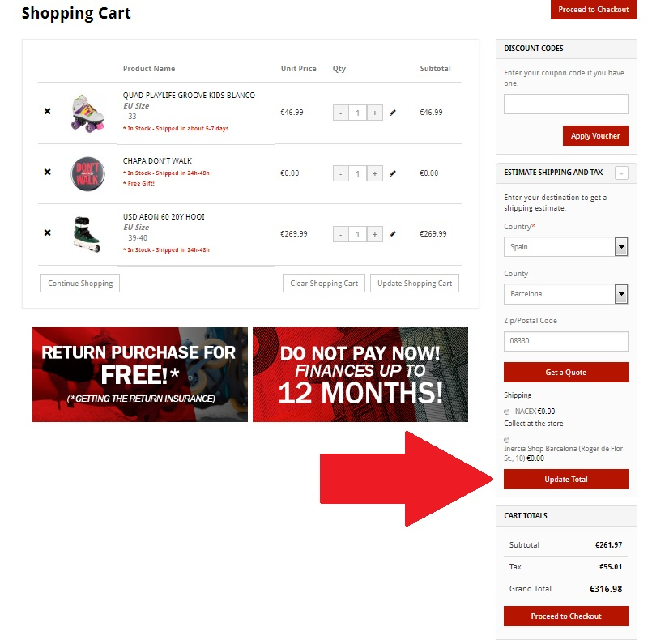652x644 pixels.
Task: Select Inercia Shop Barcelona store pickup
Action: point(506,440)
